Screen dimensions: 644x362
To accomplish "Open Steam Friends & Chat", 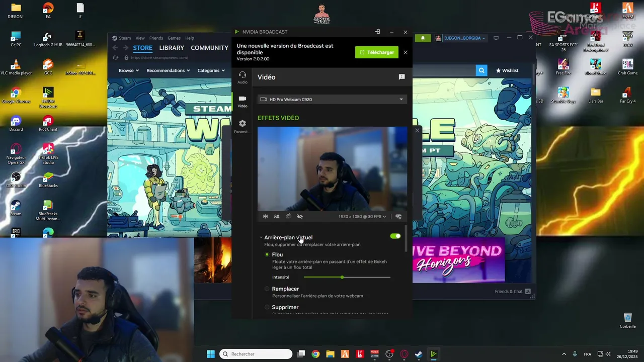I will (513, 291).
